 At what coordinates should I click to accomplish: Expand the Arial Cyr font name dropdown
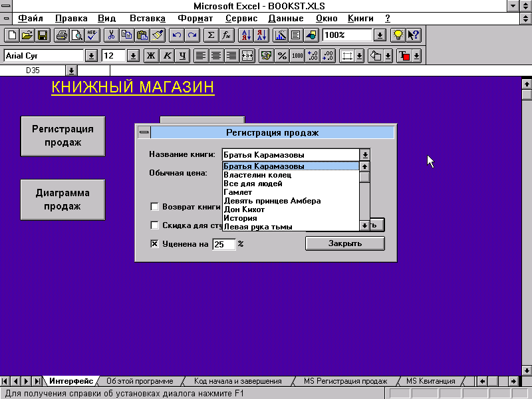(x=90, y=56)
